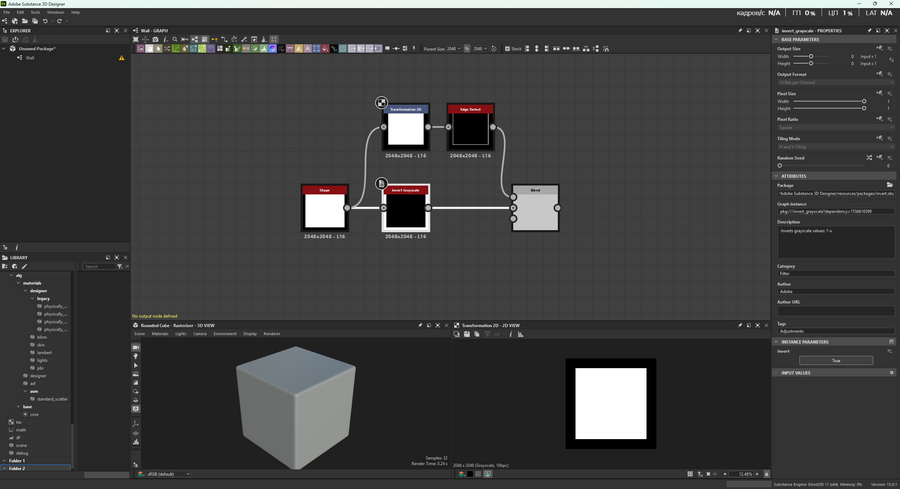The height and width of the screenshot is (489, 900).
Task: Click the light bulb icon in 3D view
Action: click(x=136, y=357)
